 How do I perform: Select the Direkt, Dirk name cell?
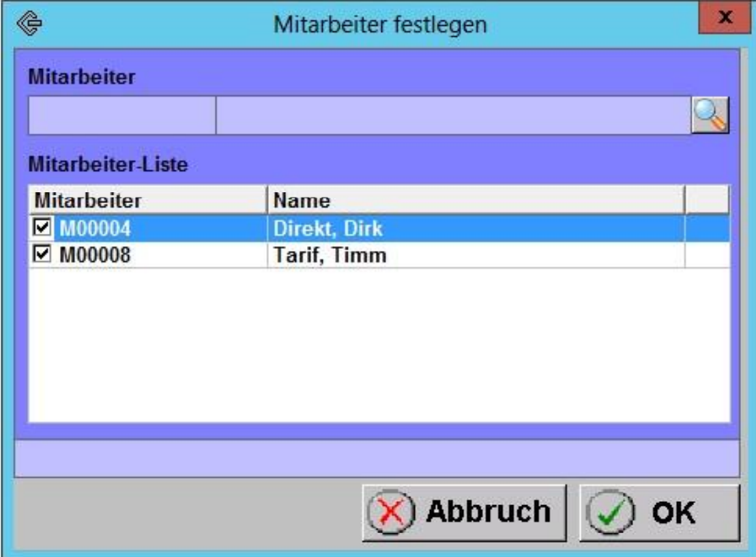328,228
